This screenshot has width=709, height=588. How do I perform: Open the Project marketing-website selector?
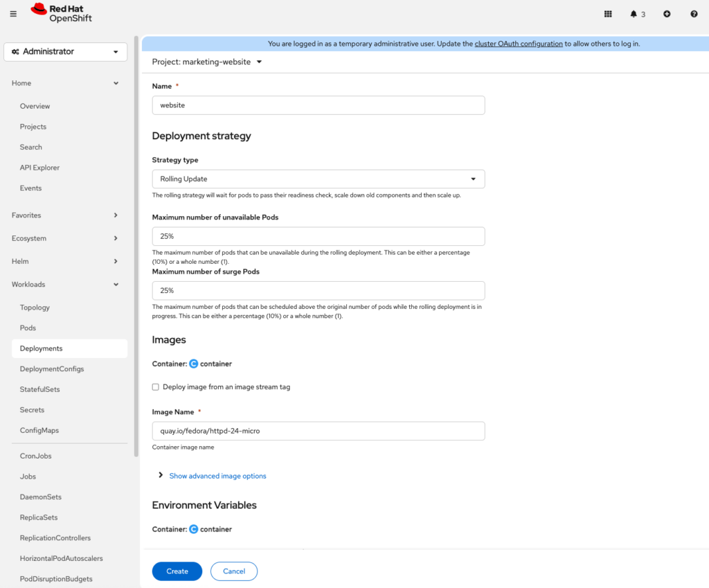coord(207,62)
